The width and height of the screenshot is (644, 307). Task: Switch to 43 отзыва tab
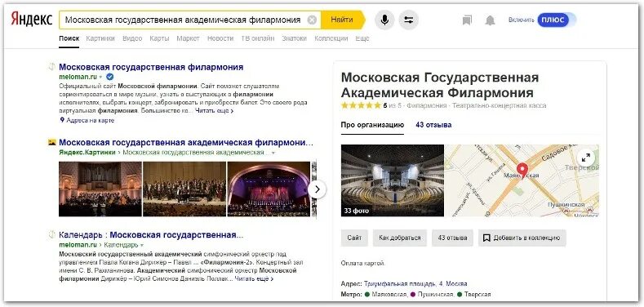click(x=433, y=125)
